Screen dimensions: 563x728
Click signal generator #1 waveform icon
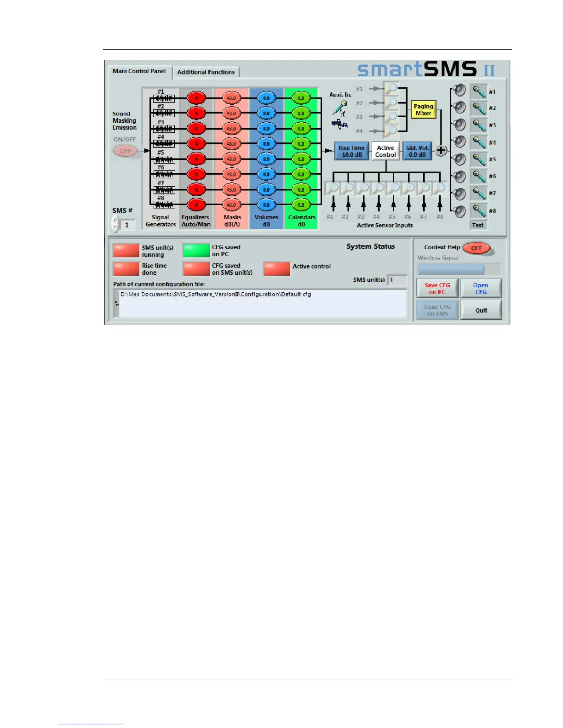164,98
